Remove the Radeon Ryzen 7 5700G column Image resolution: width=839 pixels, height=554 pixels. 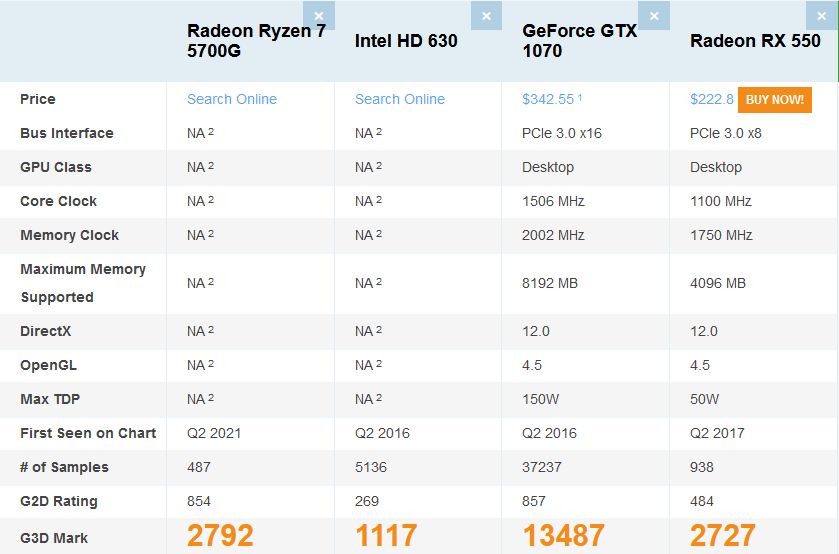pyautogui.click(x=319, y=15)
